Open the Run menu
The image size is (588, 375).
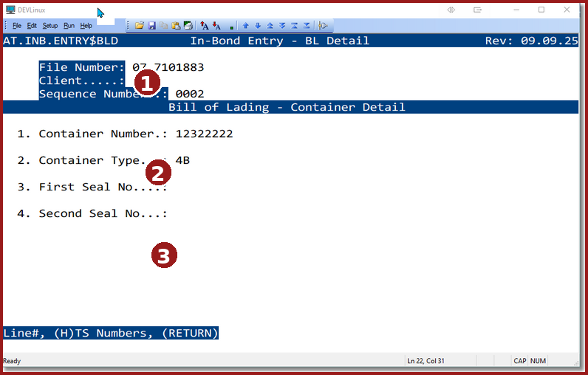click(69, 25)
